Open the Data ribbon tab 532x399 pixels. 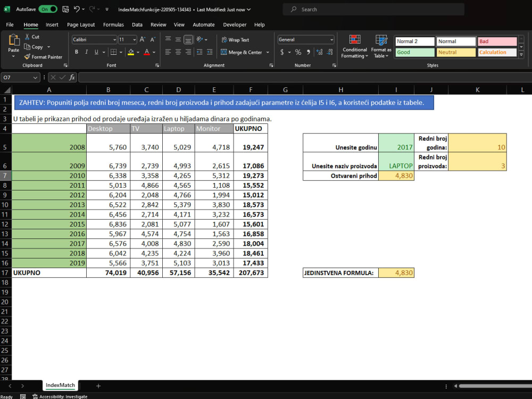[x=137, y=24]
